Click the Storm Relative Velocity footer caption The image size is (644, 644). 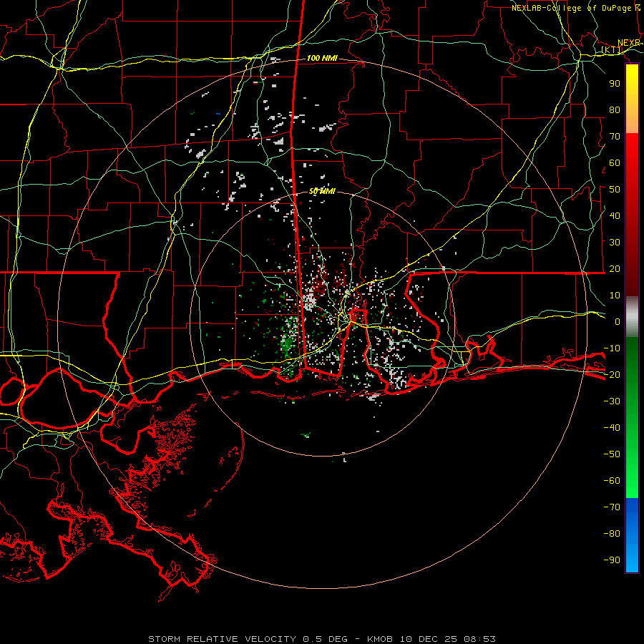click(x=321, y=639)
